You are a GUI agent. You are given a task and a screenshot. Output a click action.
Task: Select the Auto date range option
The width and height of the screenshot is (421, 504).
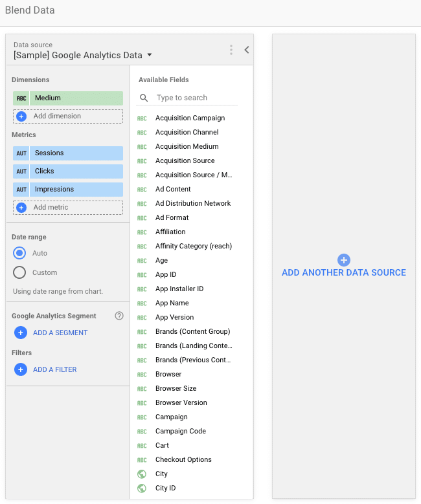19,253
